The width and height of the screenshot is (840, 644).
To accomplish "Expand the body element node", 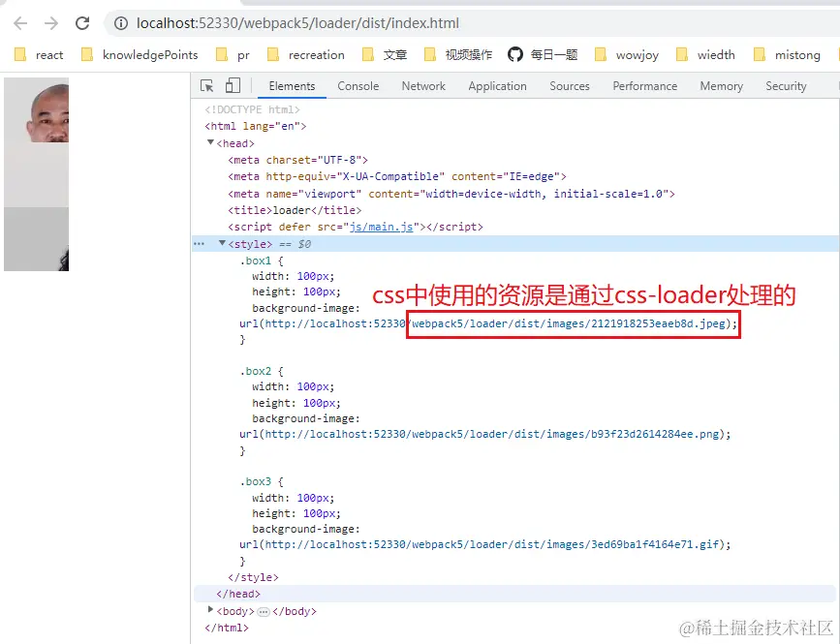I will coord(210,610).
